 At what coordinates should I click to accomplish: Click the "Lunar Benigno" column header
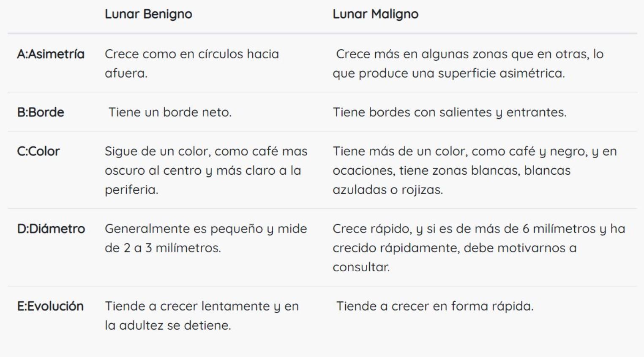pyautogui.click(x=148, y=14)
